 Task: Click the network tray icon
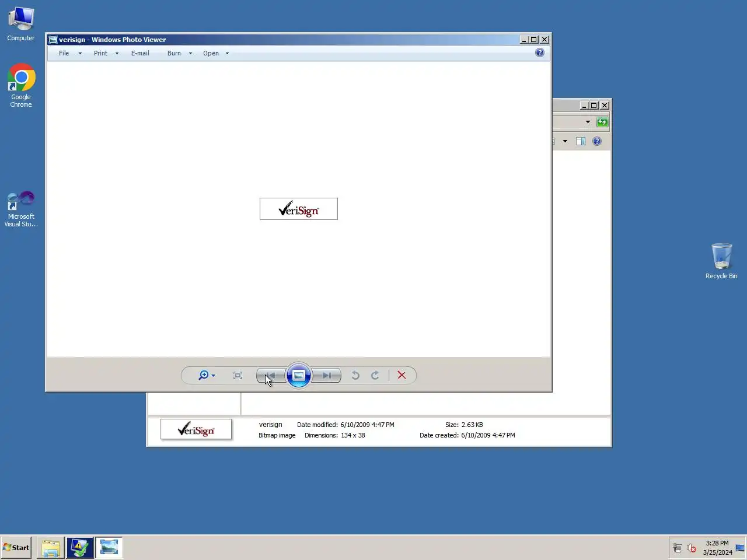[x=677, y=548]
